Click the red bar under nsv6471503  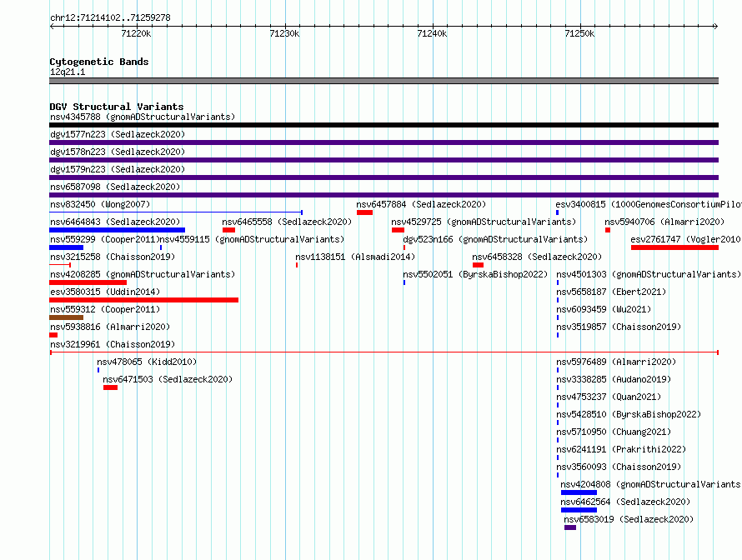pos(110,387)
